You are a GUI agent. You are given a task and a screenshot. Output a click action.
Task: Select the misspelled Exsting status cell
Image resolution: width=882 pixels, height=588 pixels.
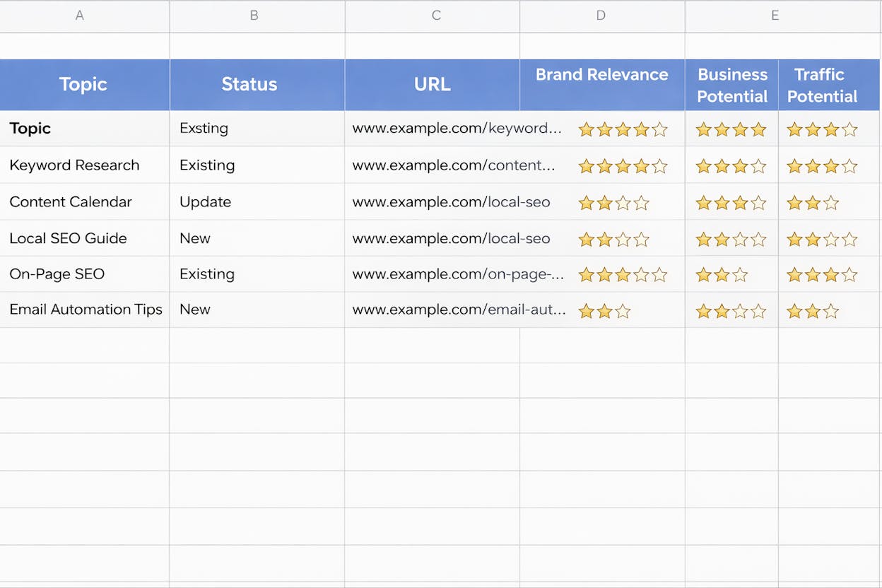pyautogui.click(x=257, y=129)
